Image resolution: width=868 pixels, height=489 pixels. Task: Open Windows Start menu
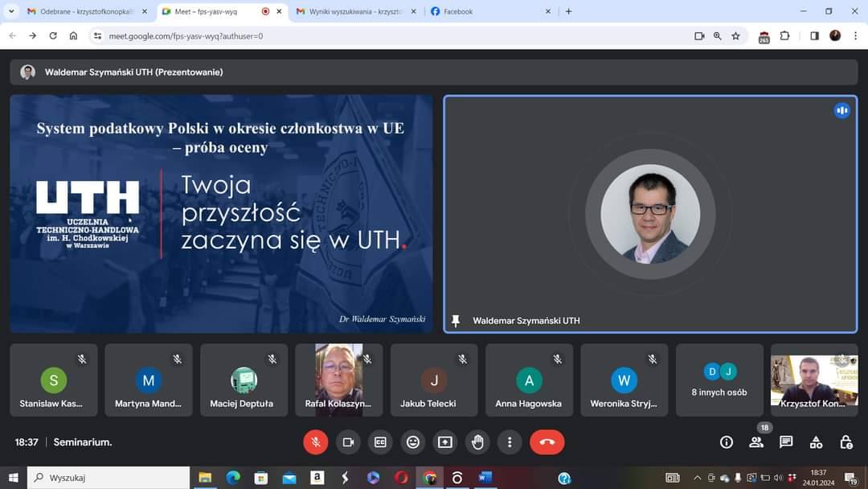pyautogui.click(x=14, y=478)
